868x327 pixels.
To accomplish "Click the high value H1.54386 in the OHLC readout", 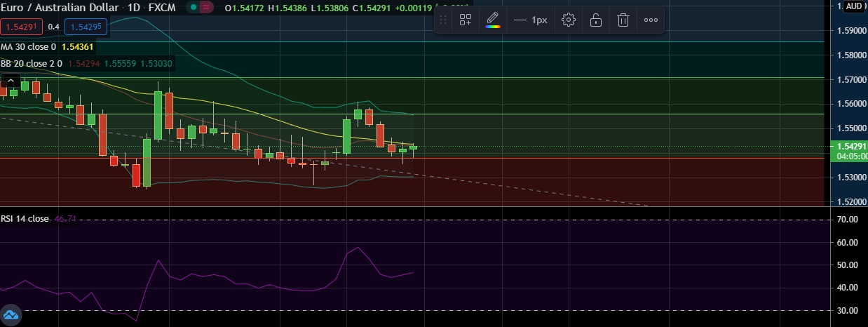I will pos(287,8).
